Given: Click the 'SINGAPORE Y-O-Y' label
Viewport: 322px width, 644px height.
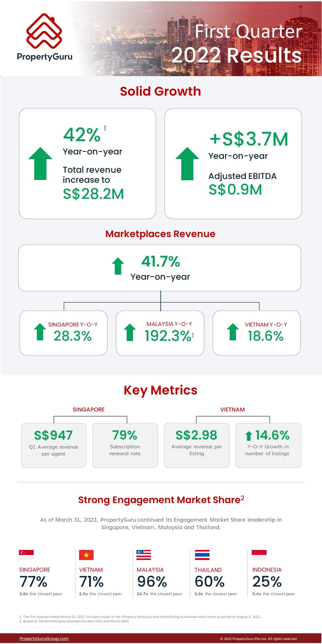Looking at the screenshot, I should pos(73,325).
